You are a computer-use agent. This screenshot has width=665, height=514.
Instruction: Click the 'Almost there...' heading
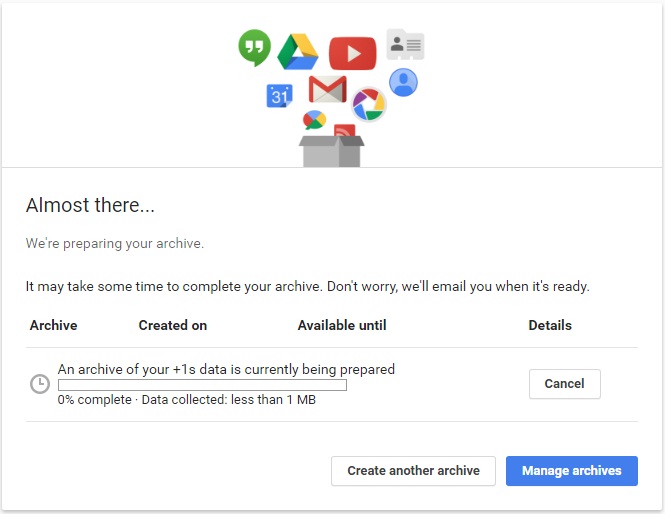coord(90,205)
